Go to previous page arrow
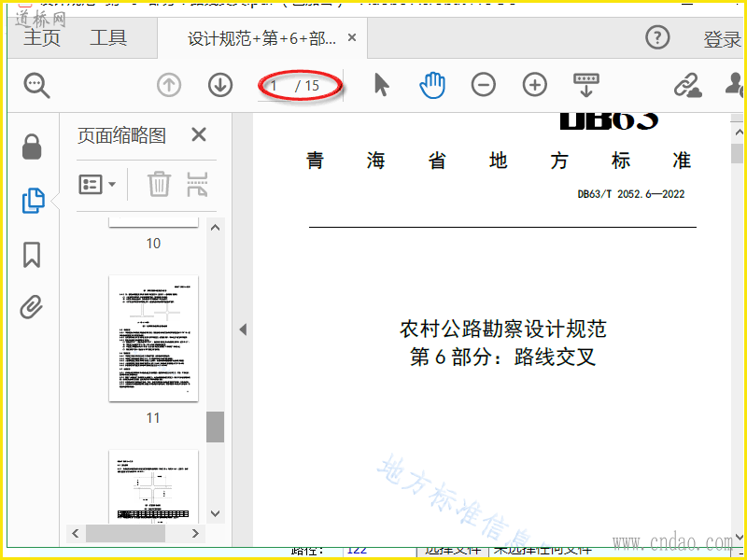 click(169, 85)
